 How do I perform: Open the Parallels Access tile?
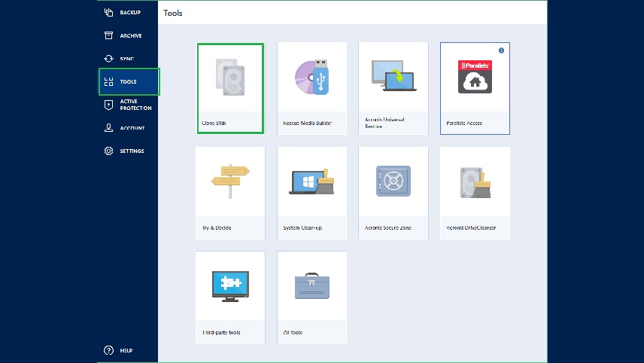475,88
